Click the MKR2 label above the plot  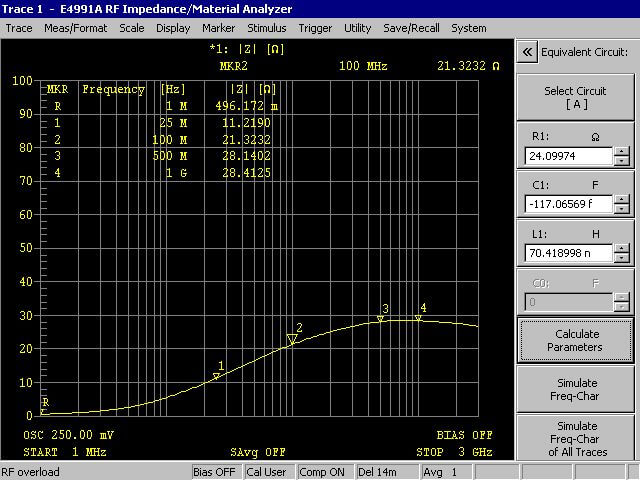point(233,66)
